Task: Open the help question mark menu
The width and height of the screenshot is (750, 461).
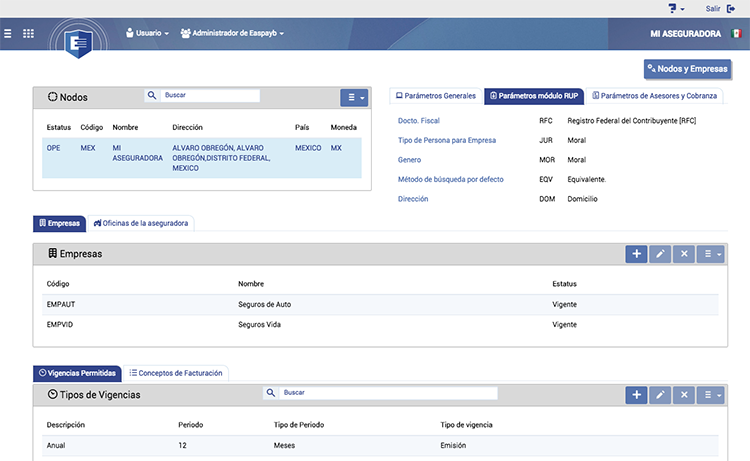Action: 676,9
